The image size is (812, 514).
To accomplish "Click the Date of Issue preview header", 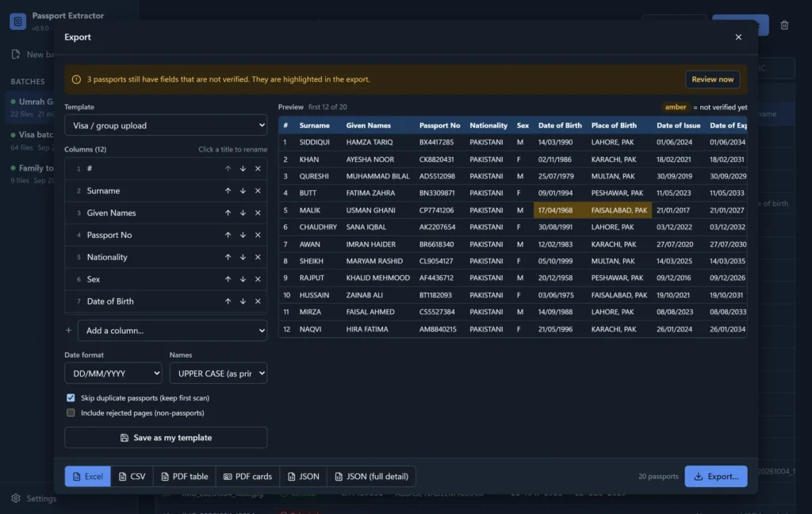I will coord(679,125).
